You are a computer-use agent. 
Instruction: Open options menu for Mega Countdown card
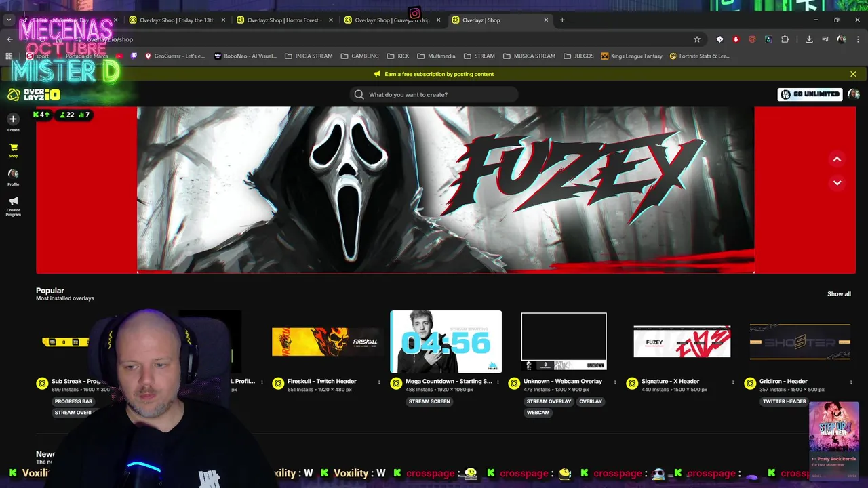[498, 382]
